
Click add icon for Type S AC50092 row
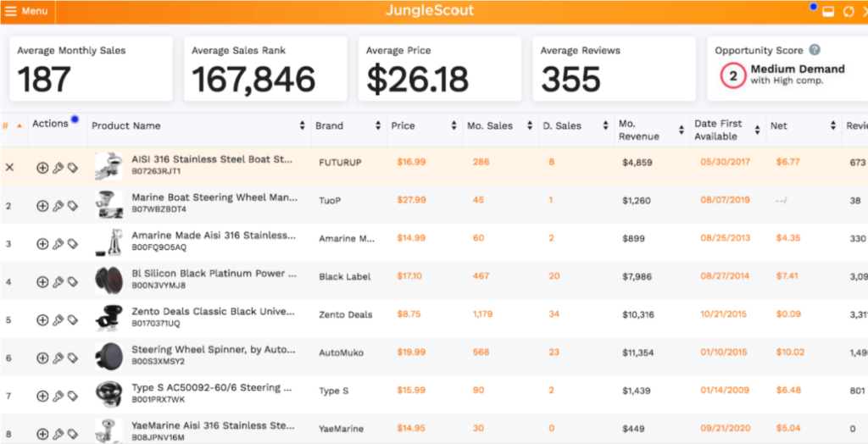[42, 396]
